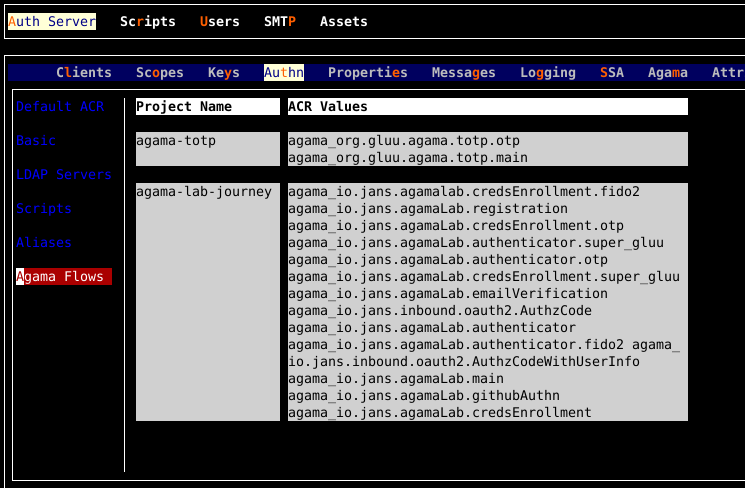
Task: Switch to the Clients tab
Action: (84, 72)
